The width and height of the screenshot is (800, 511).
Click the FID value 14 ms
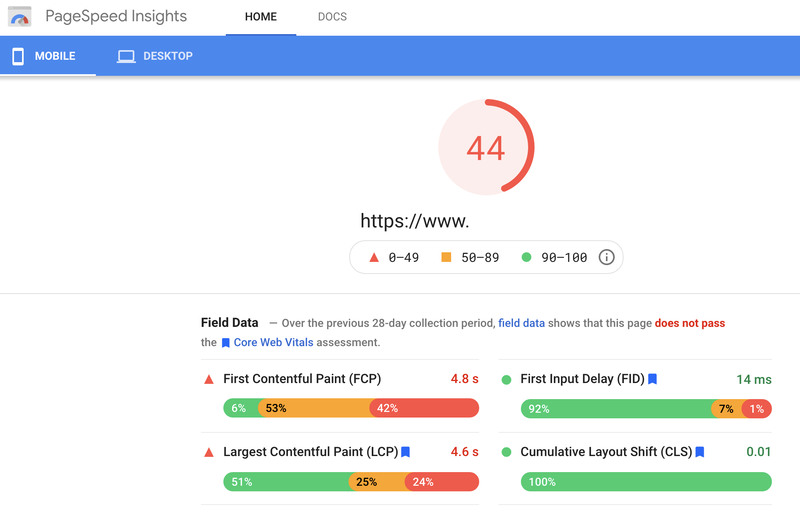[x=754, y=379]
